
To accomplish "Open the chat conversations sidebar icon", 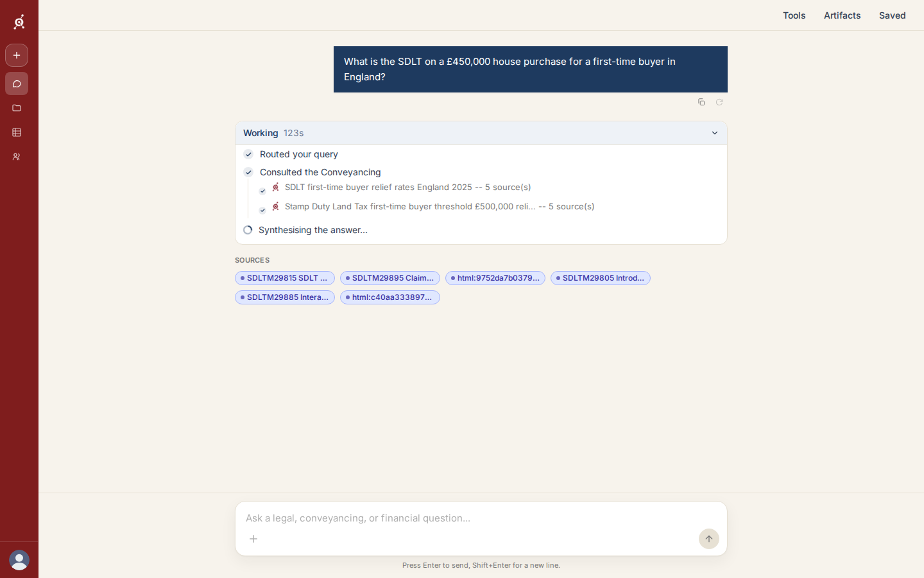I will point(17,83).
